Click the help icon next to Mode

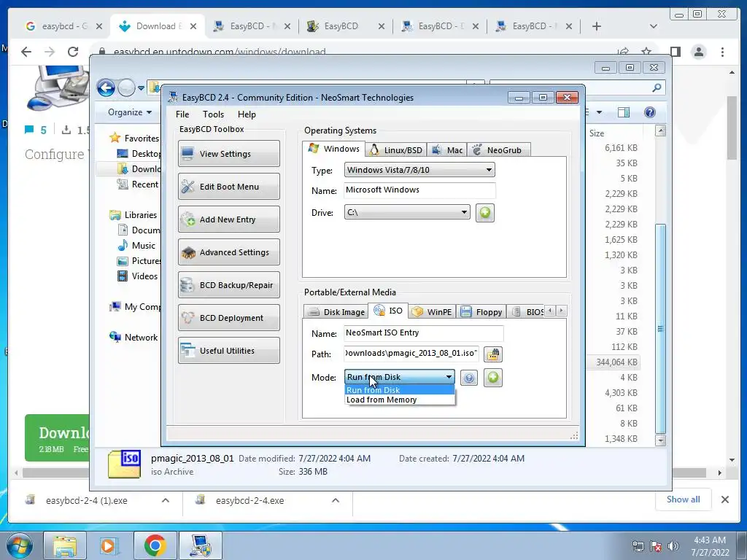pos(469,378)
